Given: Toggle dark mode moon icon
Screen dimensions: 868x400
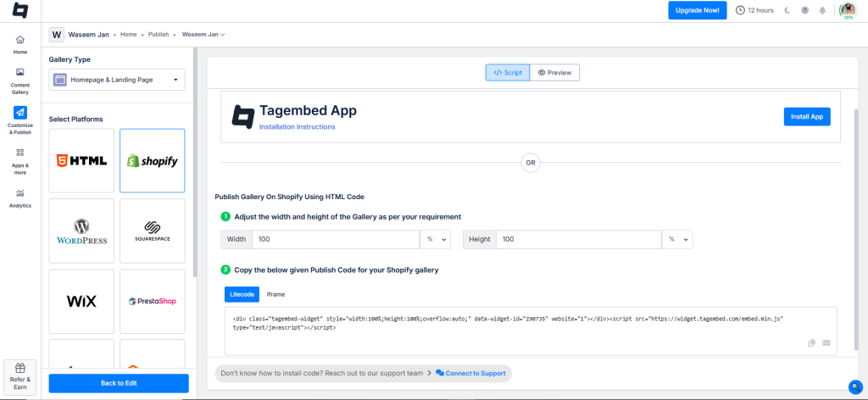Looking at the screenshot, I should pos(787,10).
